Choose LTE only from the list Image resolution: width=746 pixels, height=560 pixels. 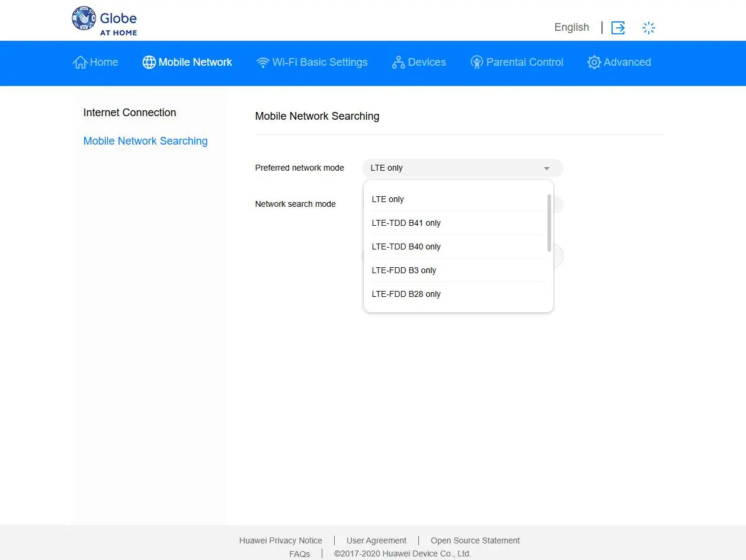tap(458, 199)
